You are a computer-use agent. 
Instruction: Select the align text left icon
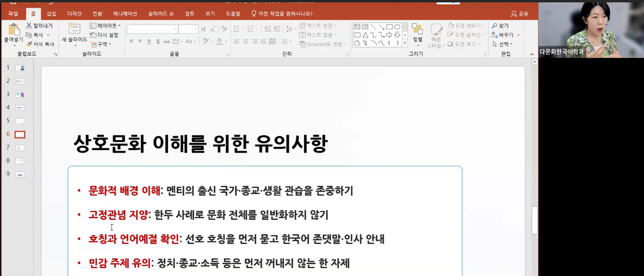coord(237,41)
